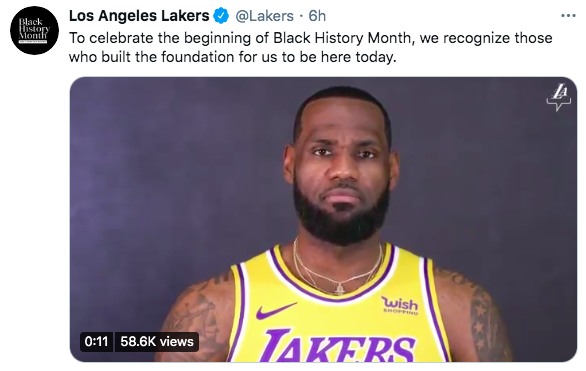This screenshot has height=371, width=586.
Task: Visit the @Lakers handle link
Action: tap(264, 16)
